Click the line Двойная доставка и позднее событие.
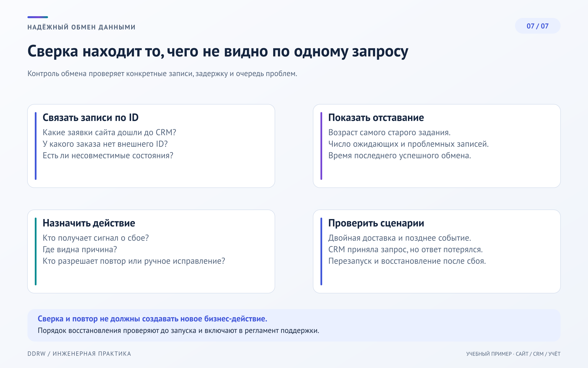Viewport: 588px width, 368px height. [x=400, y=238]
